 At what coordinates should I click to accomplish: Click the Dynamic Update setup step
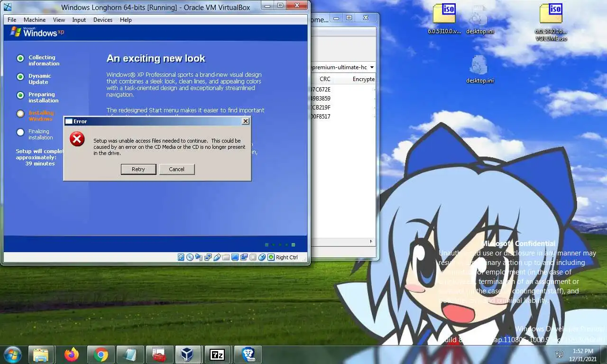click(x=34, y=79)
